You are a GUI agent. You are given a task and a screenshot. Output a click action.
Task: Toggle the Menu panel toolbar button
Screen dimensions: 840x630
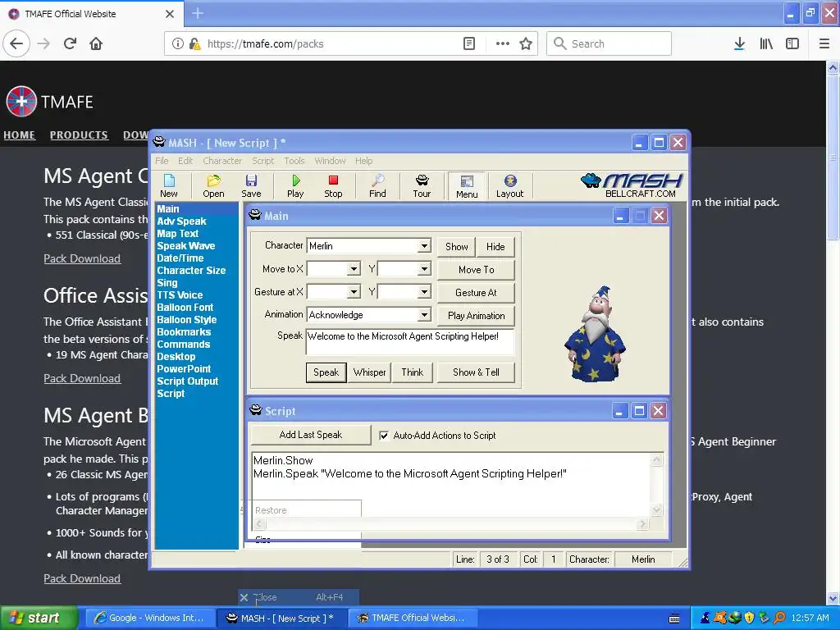pyautogui.click(x=467, y=186)
